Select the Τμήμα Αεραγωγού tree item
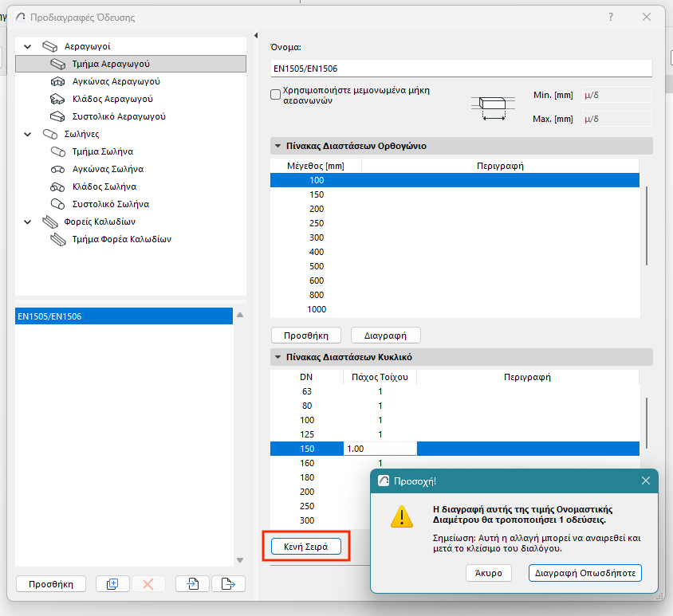The image size is (673, 616). click(x=131, y=64)
